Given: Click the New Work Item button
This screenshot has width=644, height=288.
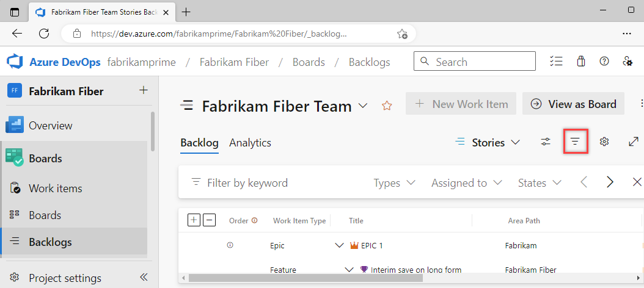Looking at the screenshot, I should tap(461, 104).
